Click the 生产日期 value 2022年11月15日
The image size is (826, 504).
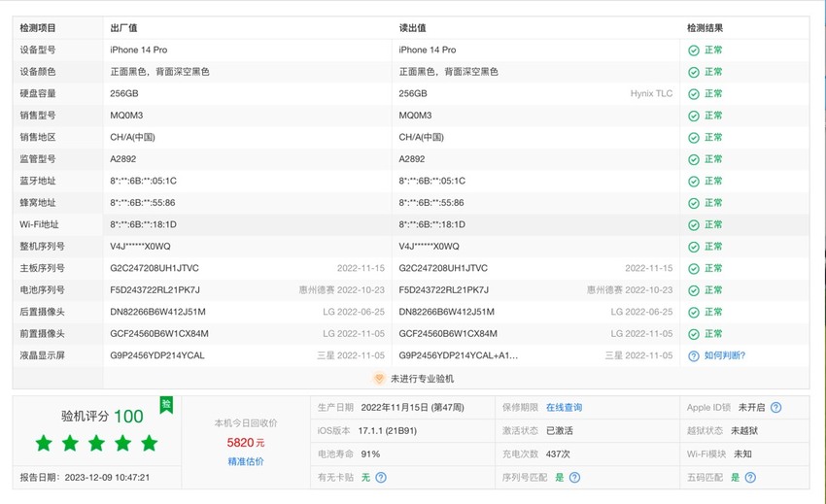412,408
